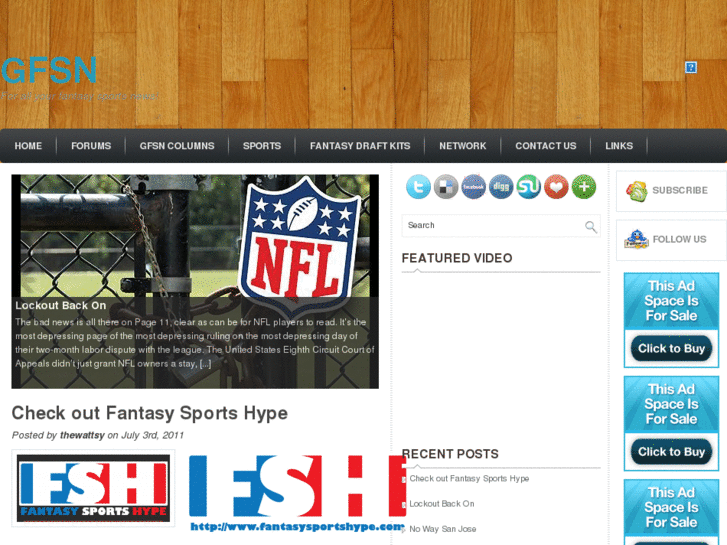Click the fantasysportshype.com URL in the logo
Viewport: 727px width, 545px height.
[297, 526]
